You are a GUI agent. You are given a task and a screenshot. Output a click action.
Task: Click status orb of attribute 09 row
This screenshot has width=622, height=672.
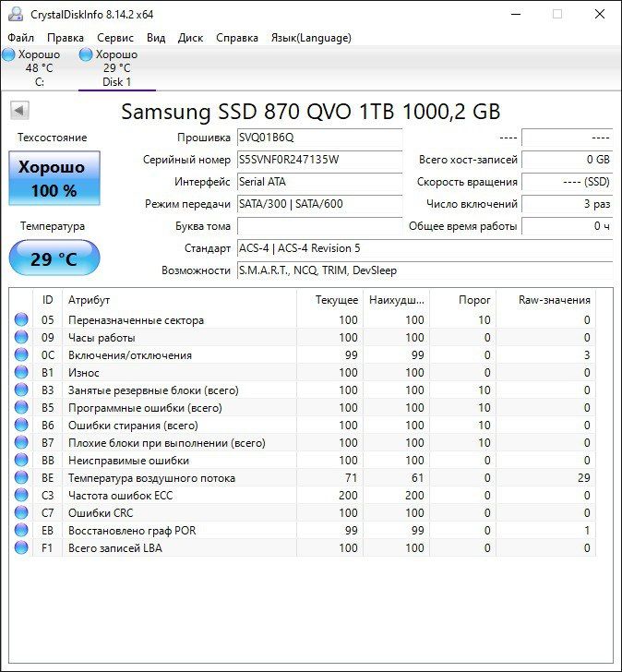[21, 337]
